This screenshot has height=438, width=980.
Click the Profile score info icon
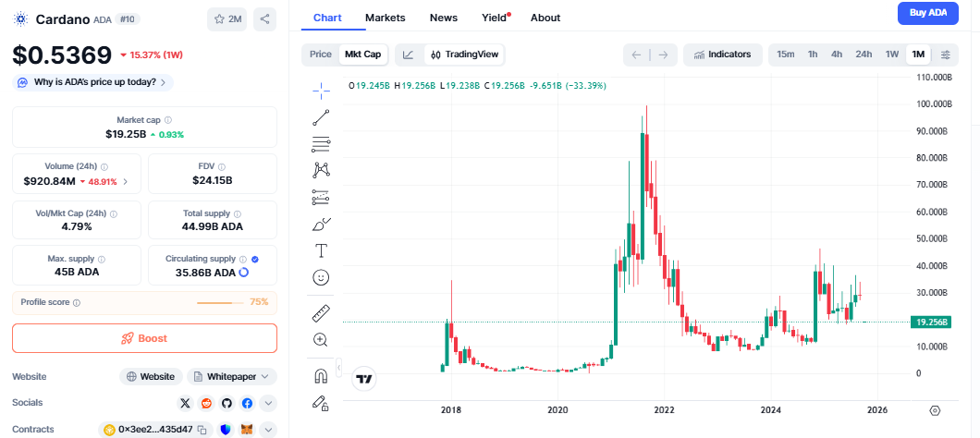[x=77, y=302]
